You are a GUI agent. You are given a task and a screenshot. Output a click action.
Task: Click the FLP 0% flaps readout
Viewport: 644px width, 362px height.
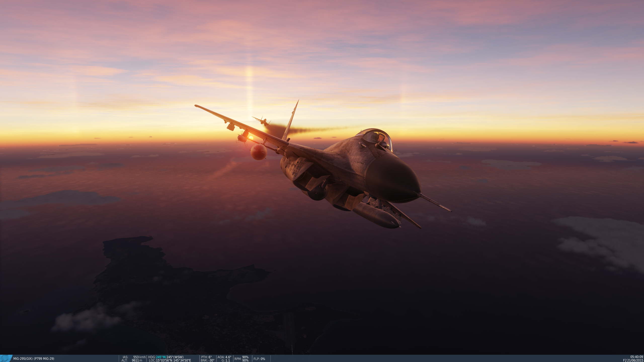259,359
